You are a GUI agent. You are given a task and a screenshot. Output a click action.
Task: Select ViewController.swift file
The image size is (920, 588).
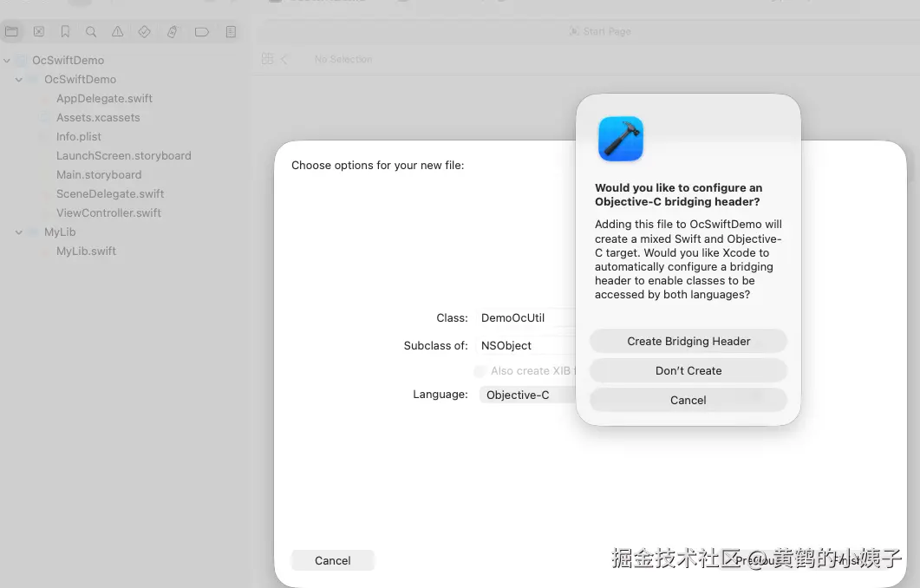108,213
